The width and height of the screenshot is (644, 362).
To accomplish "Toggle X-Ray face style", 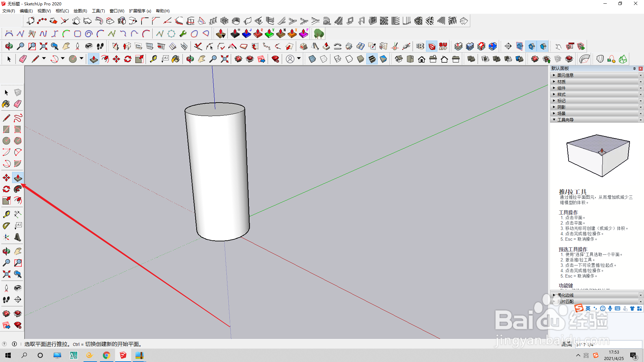I will click(312, 59).
